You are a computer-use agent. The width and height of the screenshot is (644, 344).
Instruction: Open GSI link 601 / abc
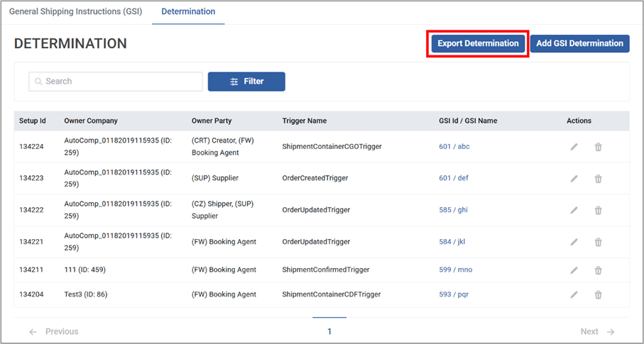(x=454, y=147)
